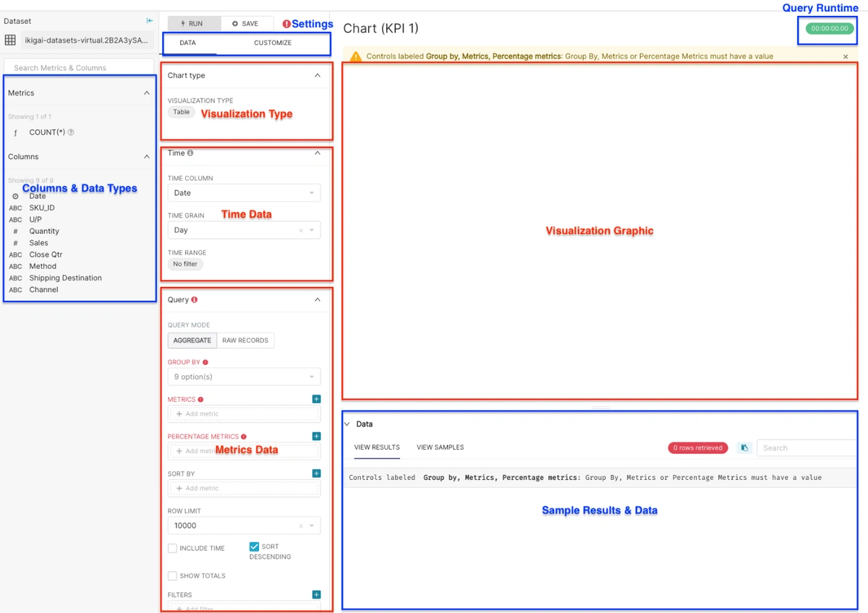The height and width of the screenshot is (613, 868).
Task: Open the Time Grain dropdown showing Day
Action: point(244,230)
